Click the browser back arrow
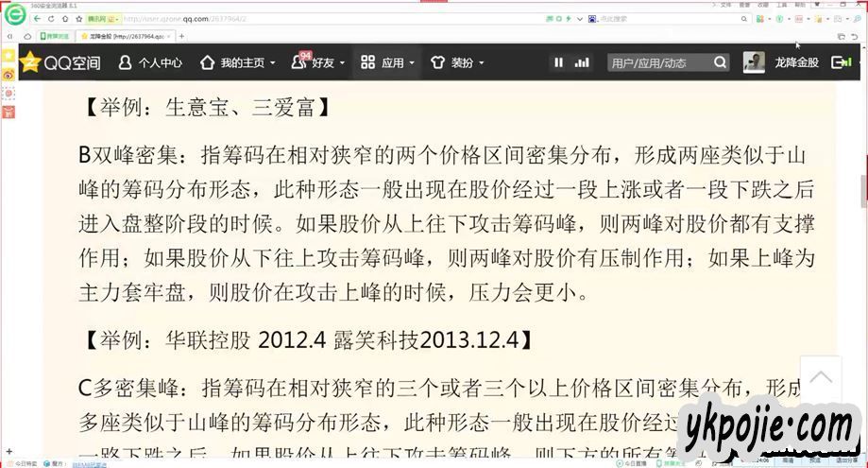Screen dimensions: 868x468 (37, 19)
